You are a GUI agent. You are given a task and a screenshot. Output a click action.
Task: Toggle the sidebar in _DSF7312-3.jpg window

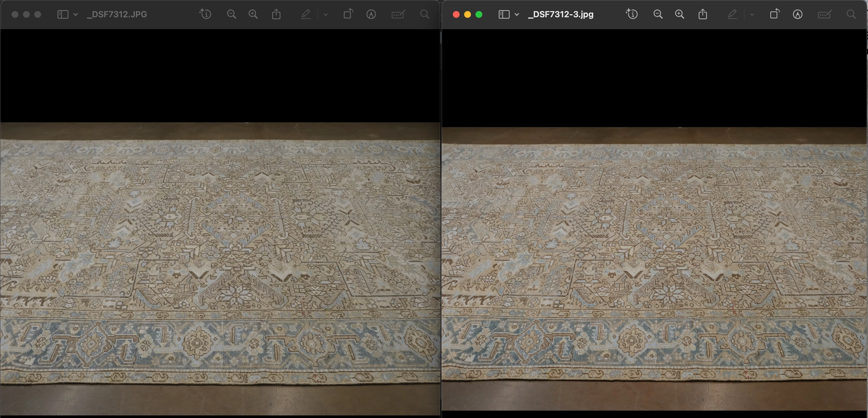504,14
